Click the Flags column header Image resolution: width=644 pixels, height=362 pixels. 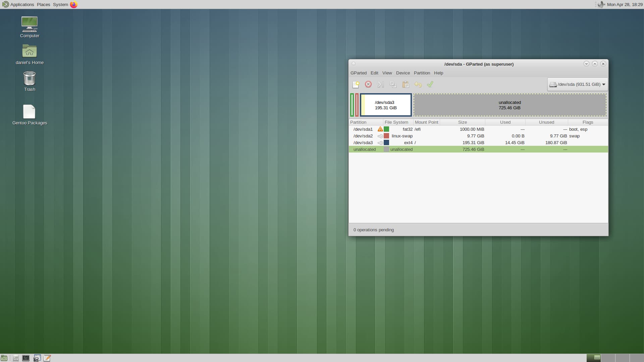[588, 122]
